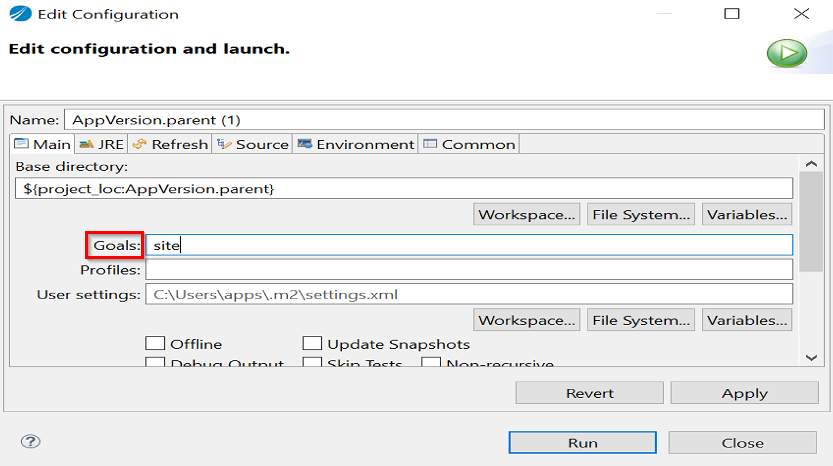Open the Environment tab
Screen dimensions: 833x466
[x=356, y=144]
